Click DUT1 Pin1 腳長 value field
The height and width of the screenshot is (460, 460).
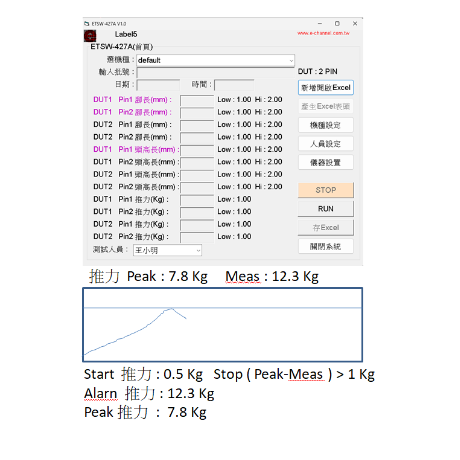(197, 100)
